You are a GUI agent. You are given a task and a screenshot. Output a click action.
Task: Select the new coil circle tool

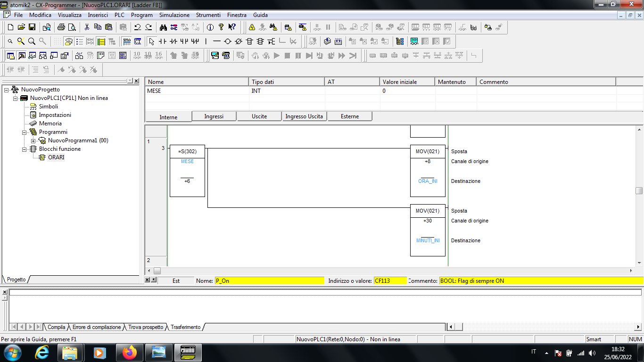[x=228, y=41]
